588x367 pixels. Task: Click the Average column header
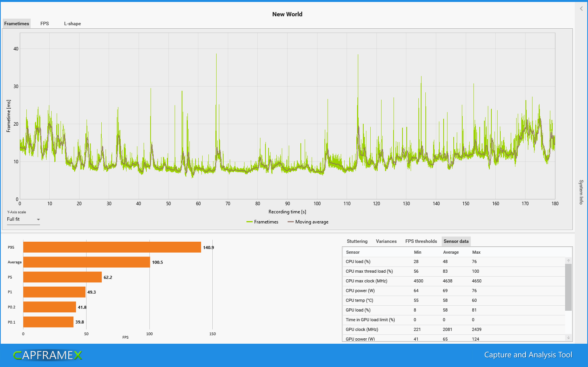[451, 252]
